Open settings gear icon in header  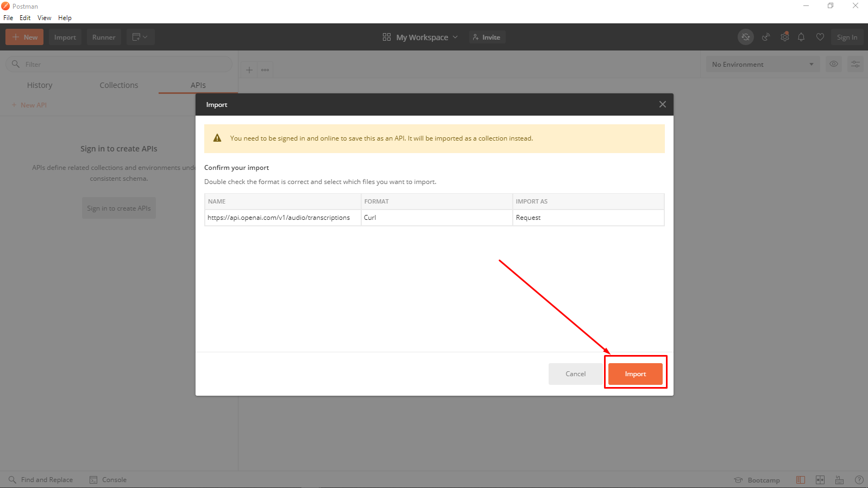point(784,37)
